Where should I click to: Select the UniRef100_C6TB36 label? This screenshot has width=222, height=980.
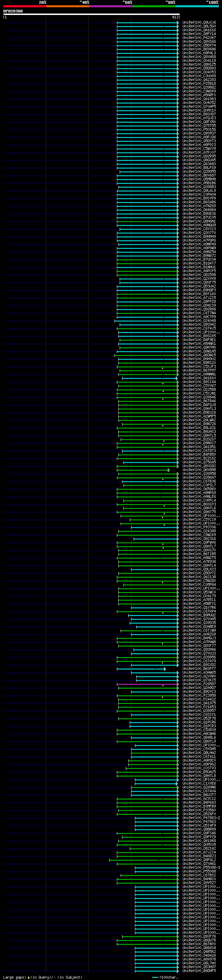[199, 481]
